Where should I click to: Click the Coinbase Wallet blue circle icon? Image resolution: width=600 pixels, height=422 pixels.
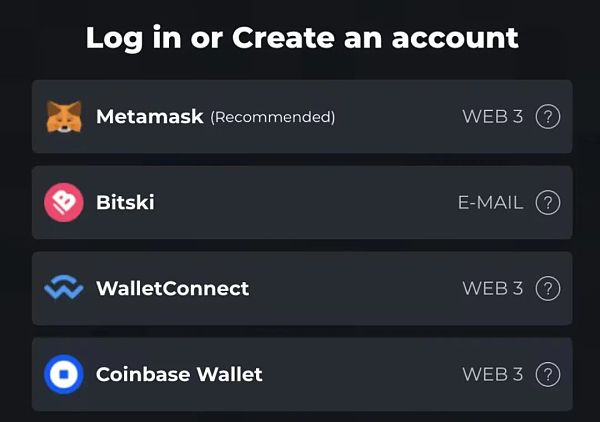(x=63, y=375)
